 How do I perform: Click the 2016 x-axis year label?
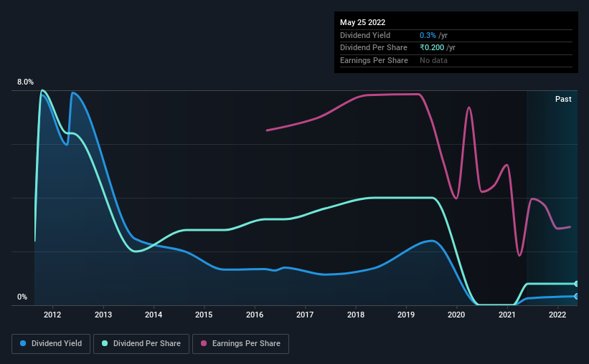[x=255, y=315]
